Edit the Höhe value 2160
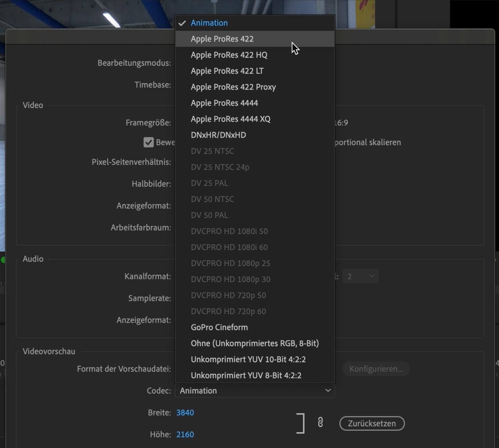The image size is (499, 448). (x=185, y=435)
